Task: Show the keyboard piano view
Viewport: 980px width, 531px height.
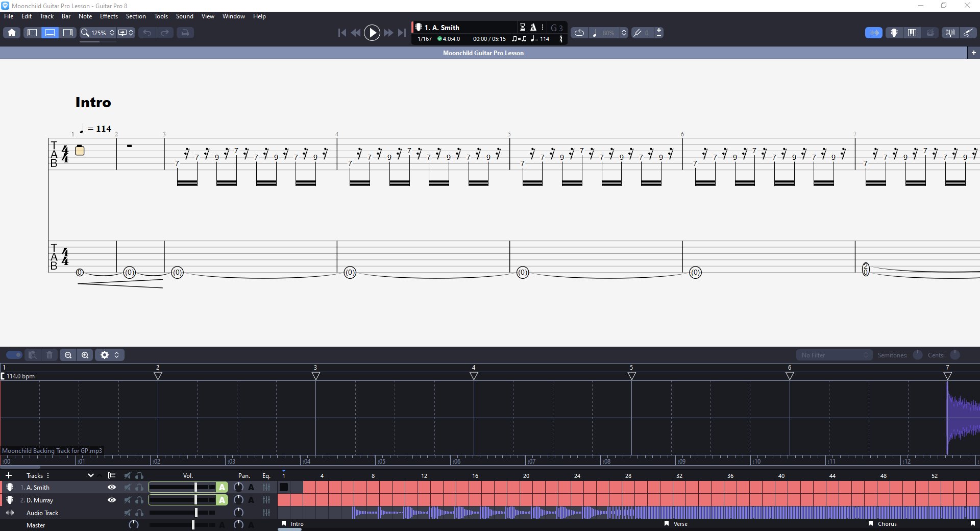Action: pyautogui.click(x=912, y=33)
